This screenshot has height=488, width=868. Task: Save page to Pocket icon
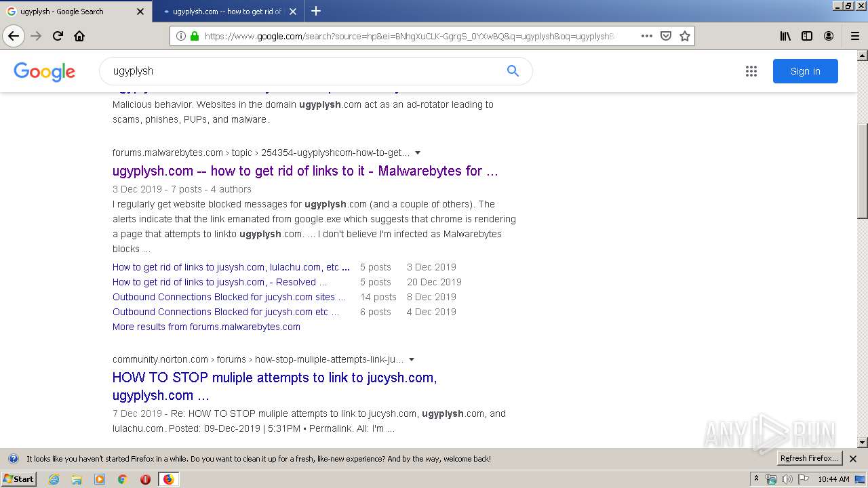[666, 36]
